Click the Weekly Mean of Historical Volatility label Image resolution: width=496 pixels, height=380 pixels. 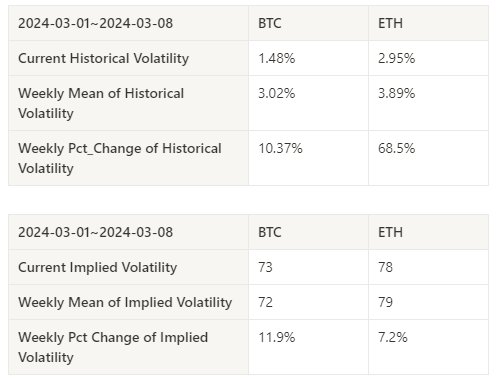pyautogui.click(x=101, y=103)
